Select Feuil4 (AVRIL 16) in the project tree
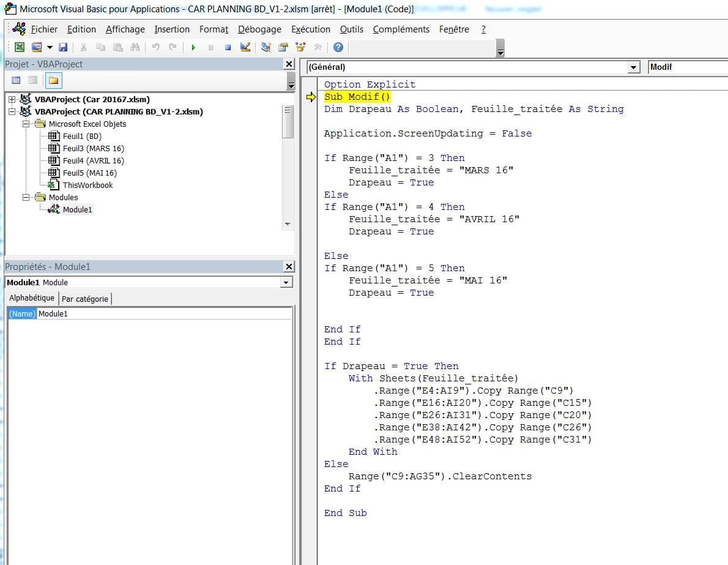This screenshot has height=565, width=728. (x=93, y=160)
